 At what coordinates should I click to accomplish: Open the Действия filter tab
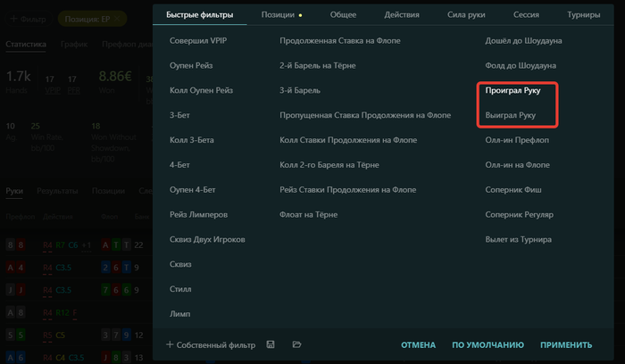pos(402,15)
